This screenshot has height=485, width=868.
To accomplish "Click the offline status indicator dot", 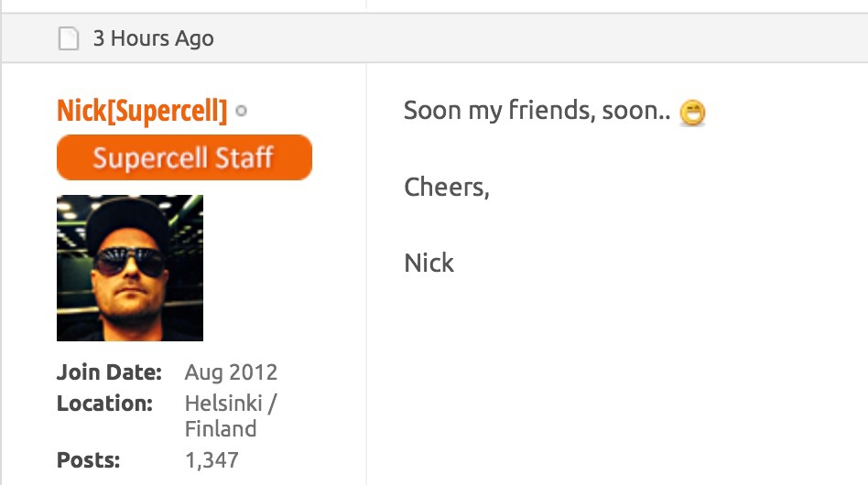I will click(x=241, y=111).
